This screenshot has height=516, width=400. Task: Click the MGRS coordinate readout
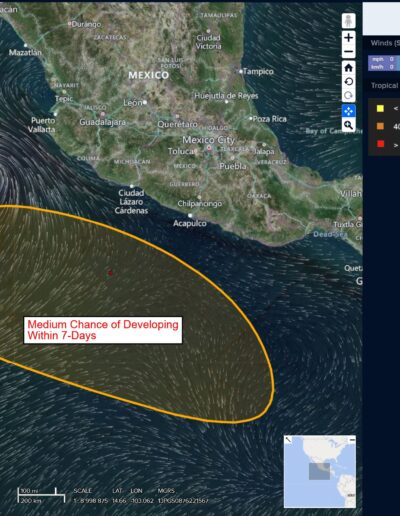pos(183,501)
